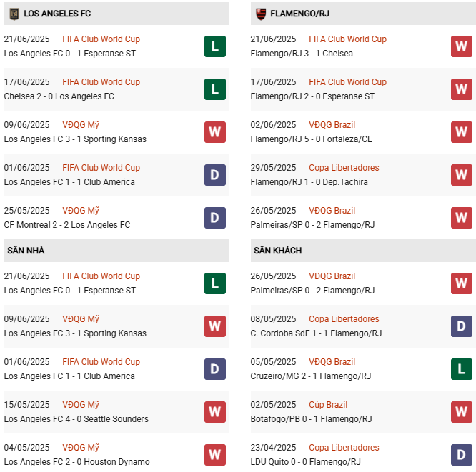
Task: Click the Los Angeles FC club crest icon
Action: (x=13, y=14)
